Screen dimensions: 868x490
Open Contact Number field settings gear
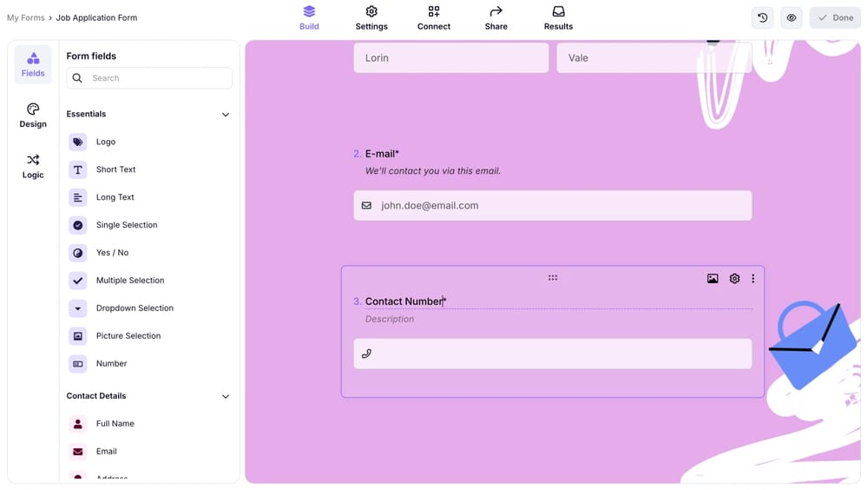point(734,279)
